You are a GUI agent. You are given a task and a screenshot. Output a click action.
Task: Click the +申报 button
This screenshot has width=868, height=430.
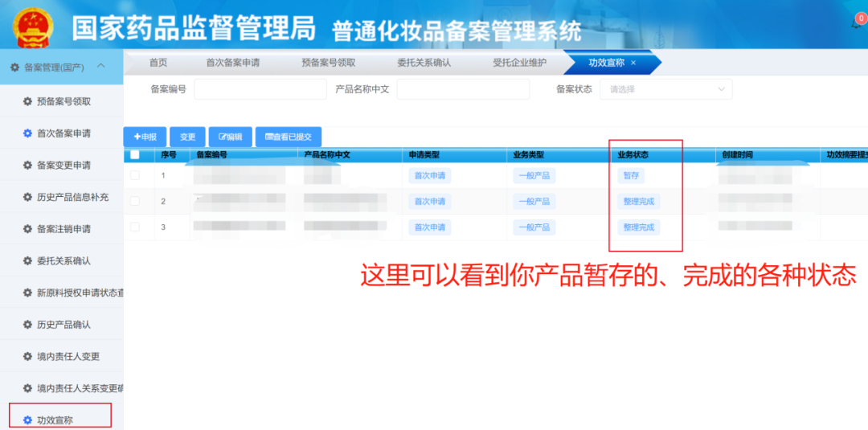pyautogui.click(x=145, y=137)
